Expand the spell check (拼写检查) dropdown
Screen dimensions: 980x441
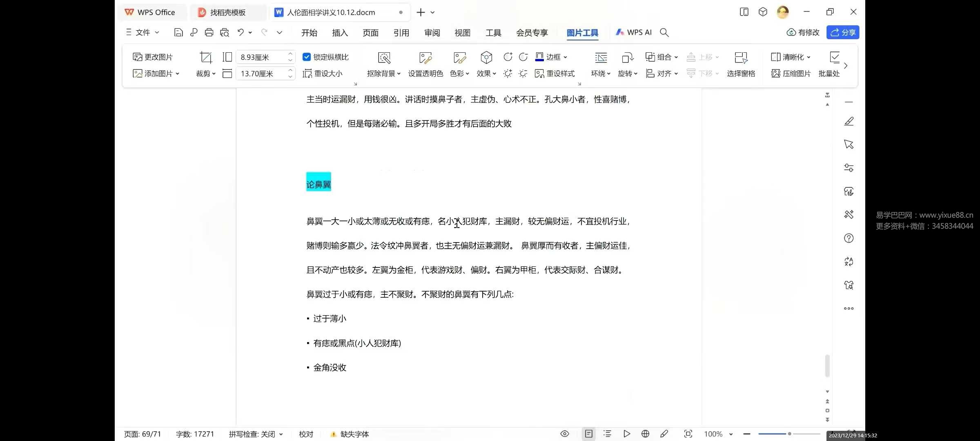(281, 434)
